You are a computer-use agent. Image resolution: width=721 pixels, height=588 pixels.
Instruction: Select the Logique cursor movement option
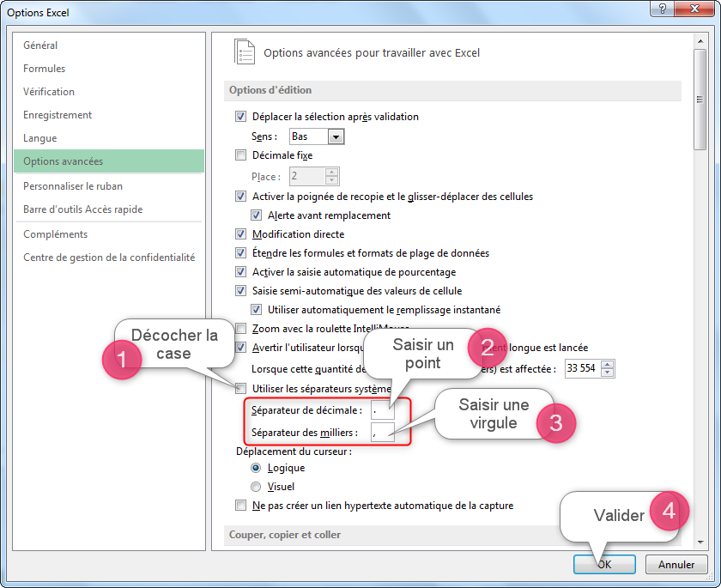click(x=256, y=468)
